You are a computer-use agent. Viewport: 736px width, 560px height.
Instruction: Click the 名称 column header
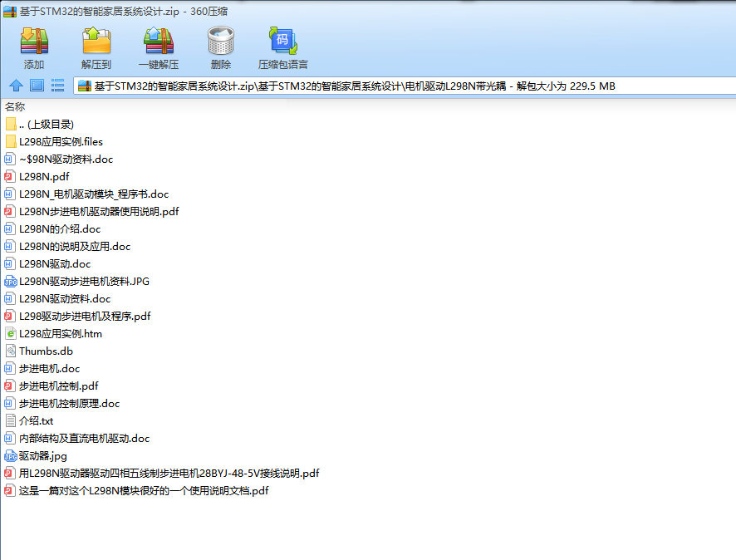click(15, 106)
